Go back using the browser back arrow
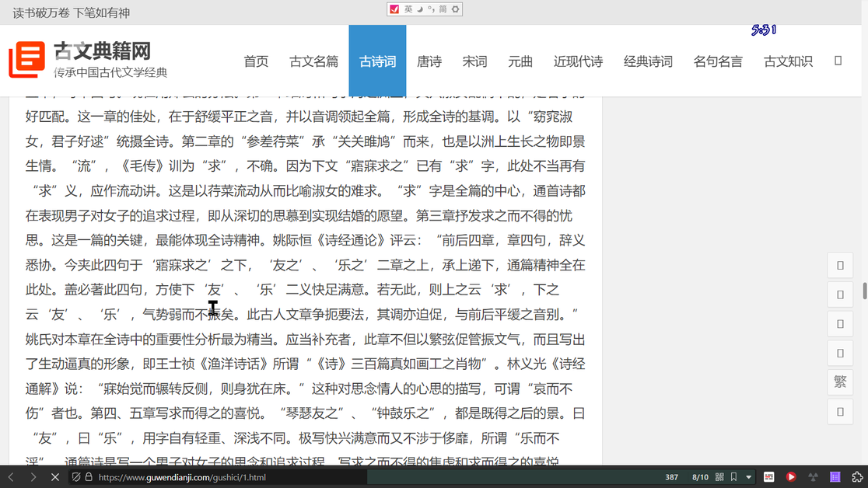This screenshot has height=488, width=868. tap(11, 477)
